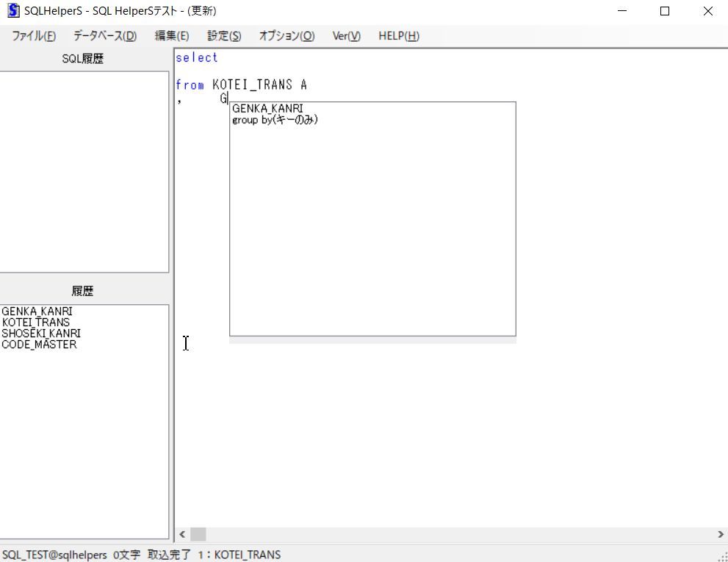Viewport: 728px width, 562px height.
Task: Click the 1：KOTEI_TRANS status entry
Action: coord(239,555)
